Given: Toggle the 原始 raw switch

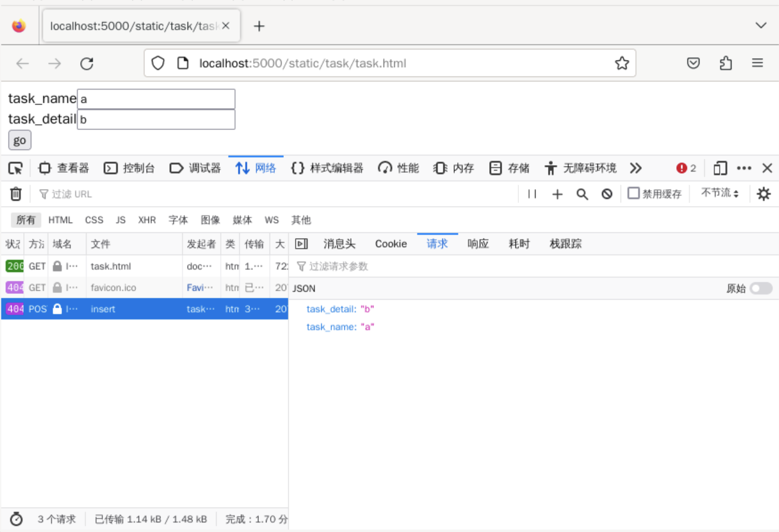Looking at the screenshot, I should (x=761, y=289).
